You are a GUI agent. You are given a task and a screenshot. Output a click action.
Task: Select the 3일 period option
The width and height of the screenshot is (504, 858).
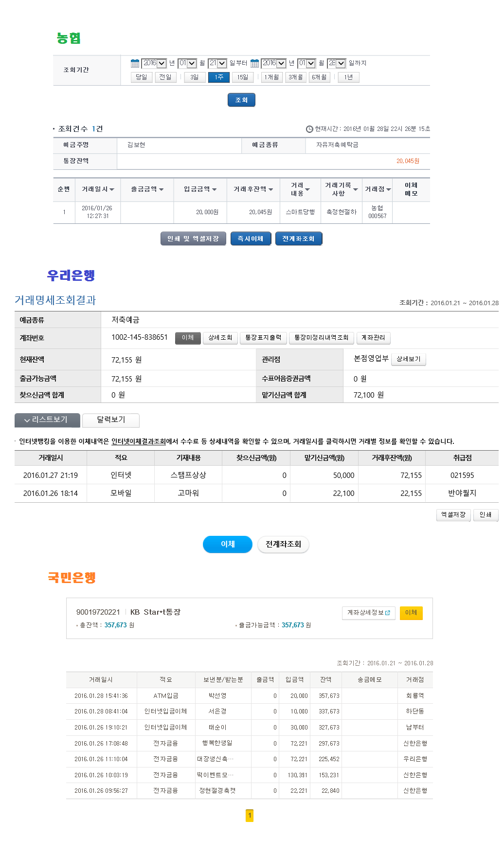195,77
